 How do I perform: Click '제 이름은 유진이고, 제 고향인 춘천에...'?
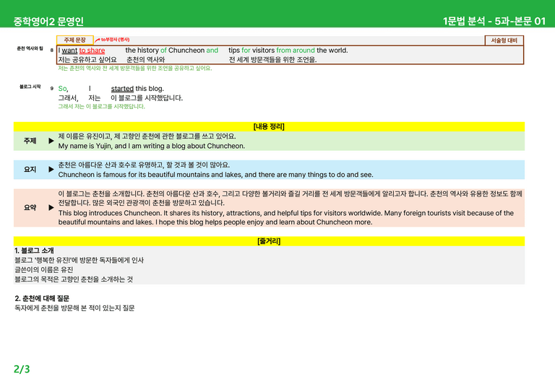(x=147, y=136)
